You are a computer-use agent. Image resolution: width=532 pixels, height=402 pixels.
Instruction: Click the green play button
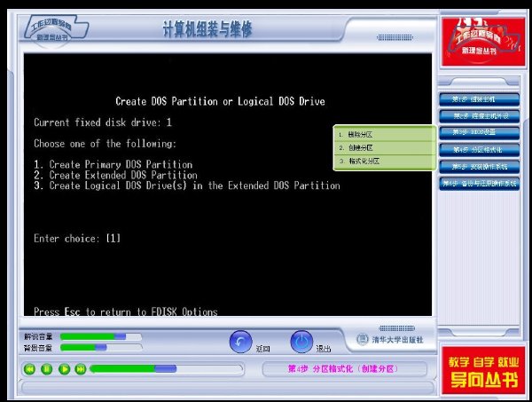(x=64, y=369)
